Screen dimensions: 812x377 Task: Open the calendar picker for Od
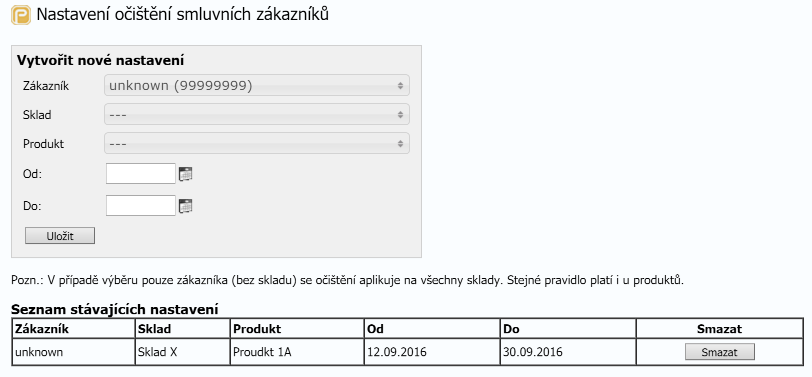[x=185, y=174]
